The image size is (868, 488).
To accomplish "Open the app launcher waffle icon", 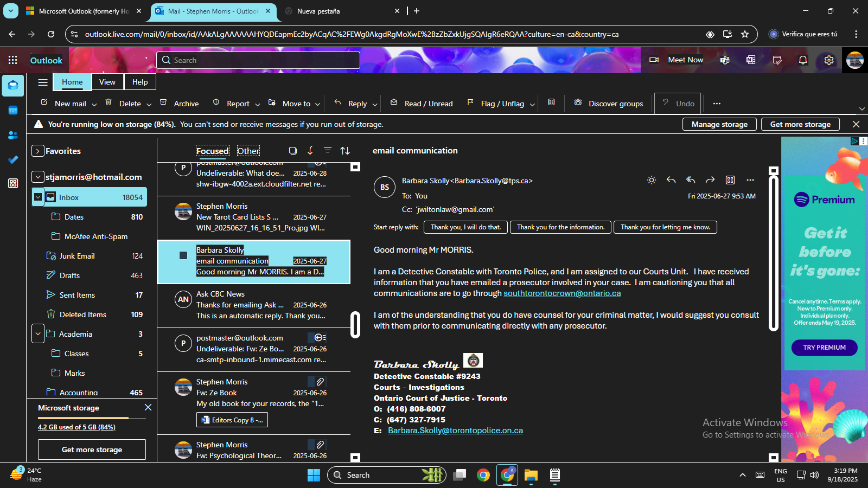I will pyautogui.click(x=13, y=60).
